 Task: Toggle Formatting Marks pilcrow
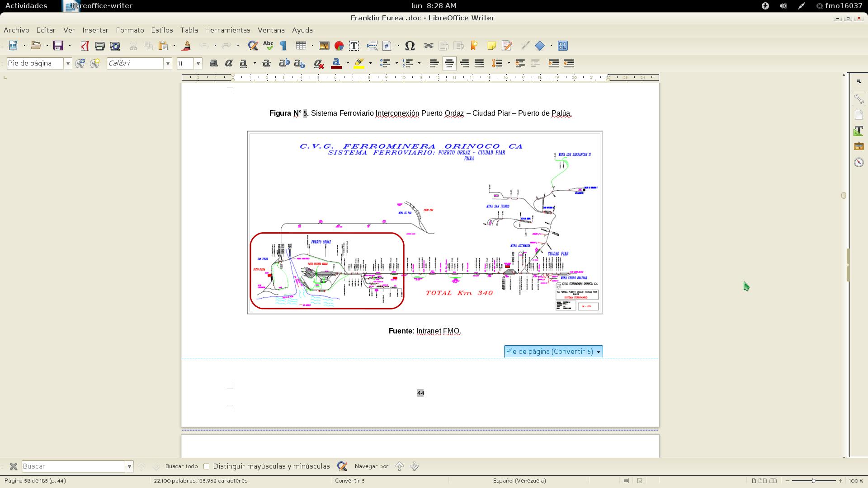point(283,46)
